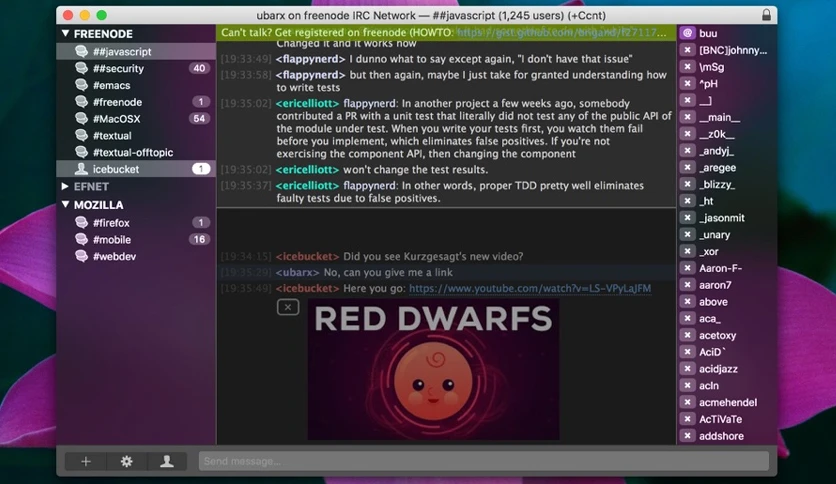This screenshot has width=836, height=484.
Task: Open the ##javascript channel
Action: (x=136, y=51)
